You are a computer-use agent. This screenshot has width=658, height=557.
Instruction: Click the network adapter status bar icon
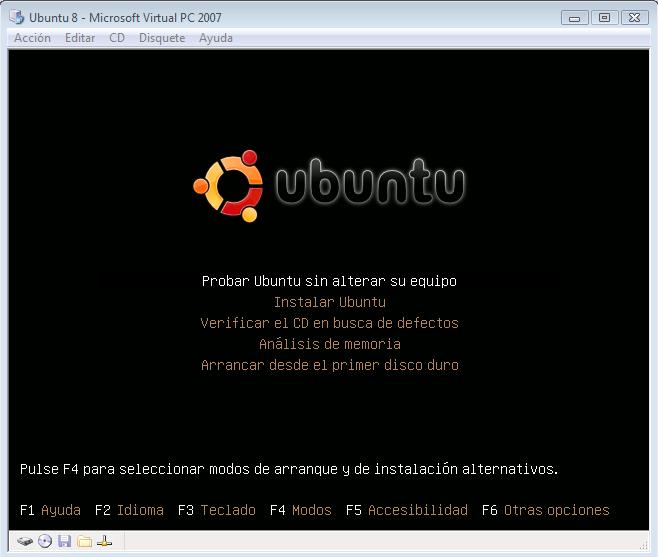click(x=105, y=541)
